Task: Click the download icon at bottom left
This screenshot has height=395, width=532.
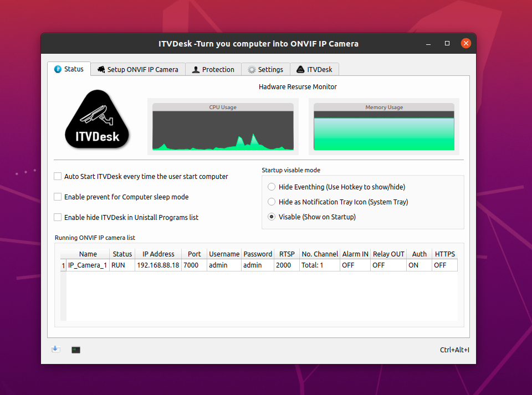Action: tap(55, 349)
